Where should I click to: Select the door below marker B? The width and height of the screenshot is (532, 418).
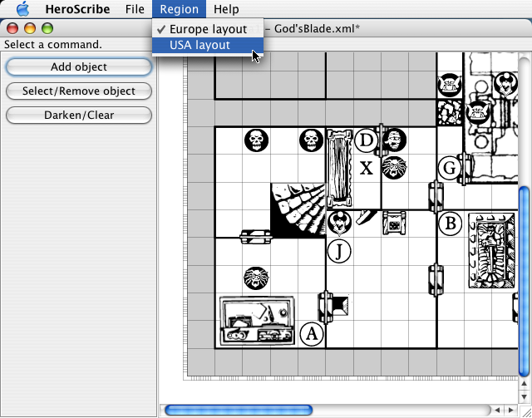[x=436, y=279]
